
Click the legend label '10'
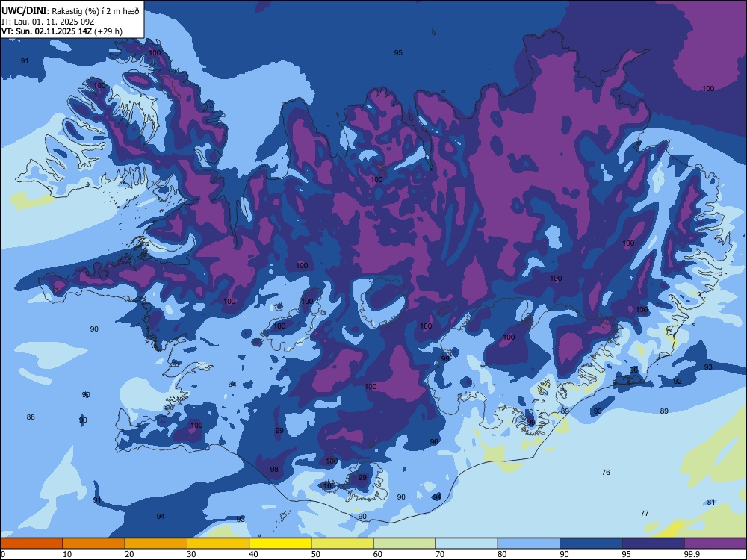tap(67, 554)
